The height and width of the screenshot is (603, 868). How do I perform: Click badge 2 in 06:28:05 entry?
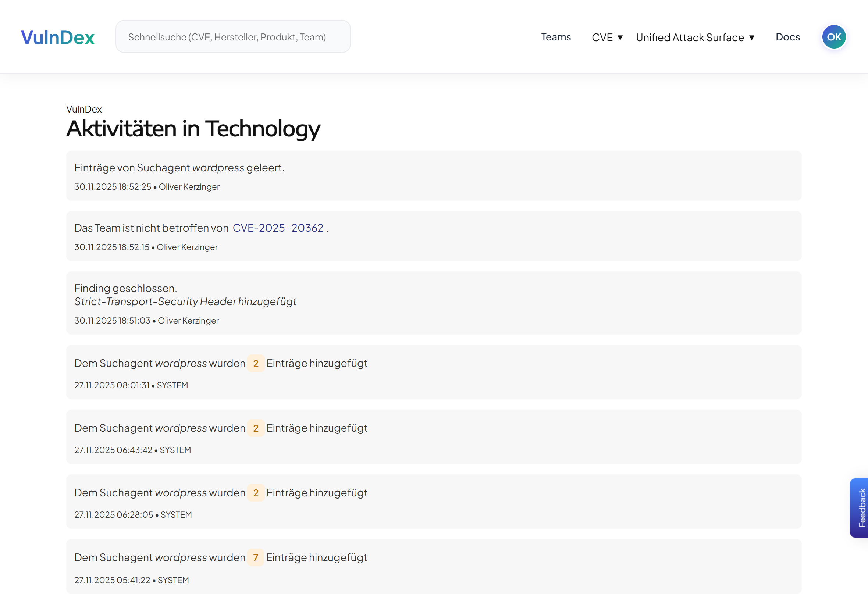pos(256,493)
